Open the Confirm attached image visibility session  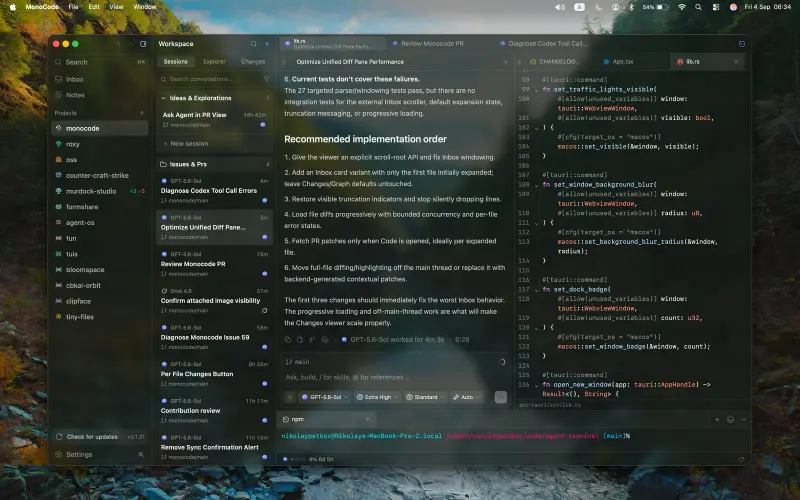(214, 301)
